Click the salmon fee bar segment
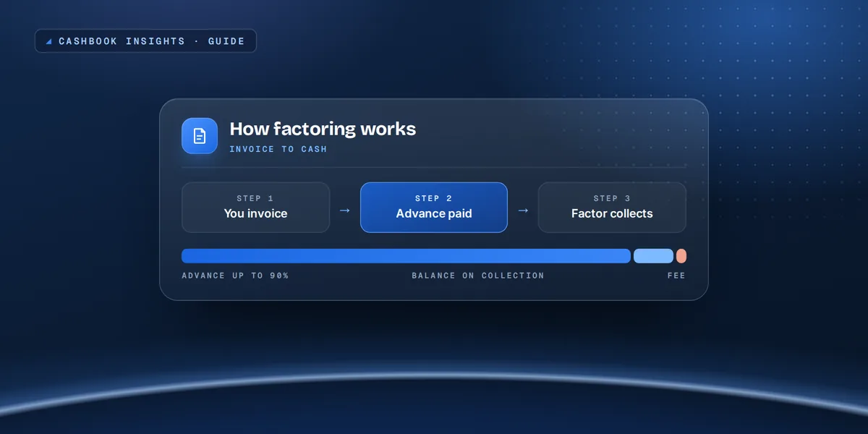 point(681,256)
